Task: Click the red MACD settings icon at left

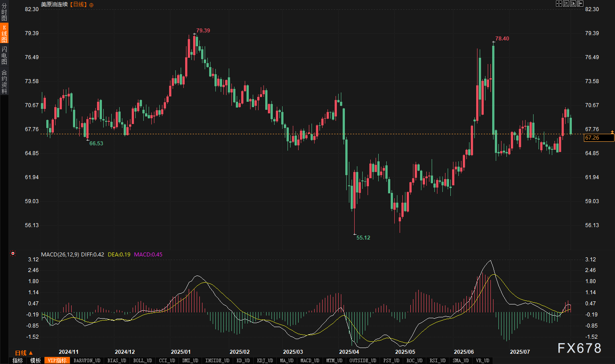Action: [13, 254]
